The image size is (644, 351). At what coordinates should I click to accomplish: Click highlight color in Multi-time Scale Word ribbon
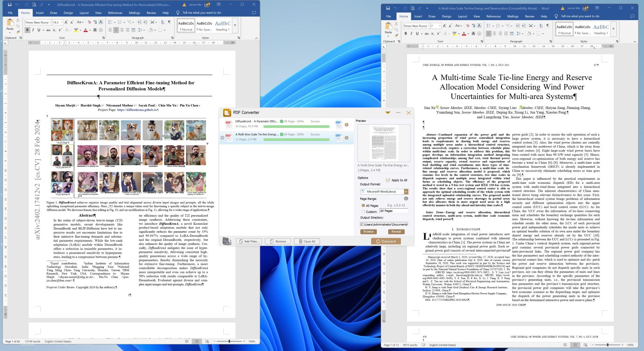454,33
